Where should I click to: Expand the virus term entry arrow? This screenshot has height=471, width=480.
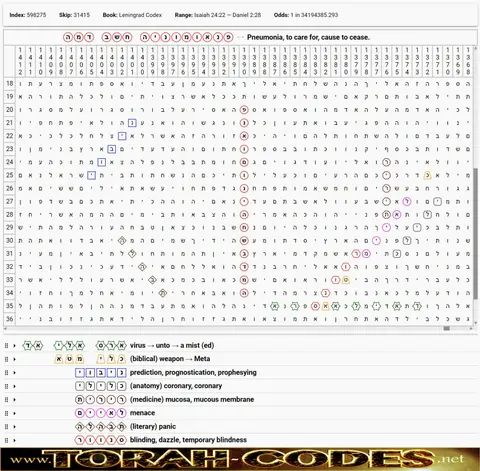(14, 346)
